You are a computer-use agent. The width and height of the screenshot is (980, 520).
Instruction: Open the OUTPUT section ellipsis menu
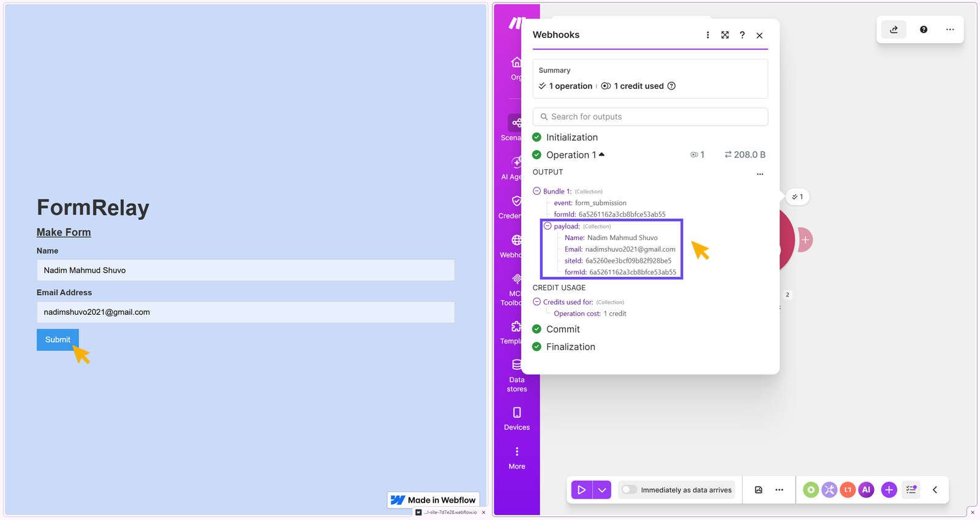(x=759, y=174)
